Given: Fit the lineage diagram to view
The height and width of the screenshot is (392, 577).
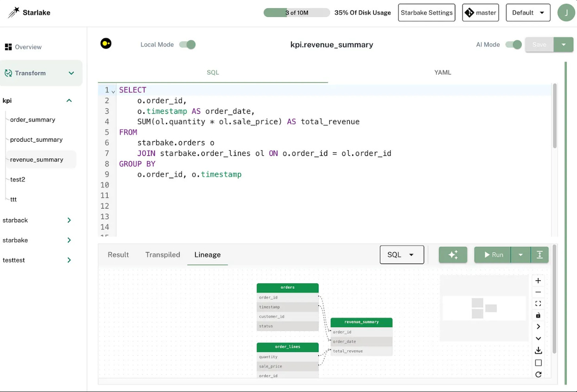Looking at the screenshot, I should 538,304.
